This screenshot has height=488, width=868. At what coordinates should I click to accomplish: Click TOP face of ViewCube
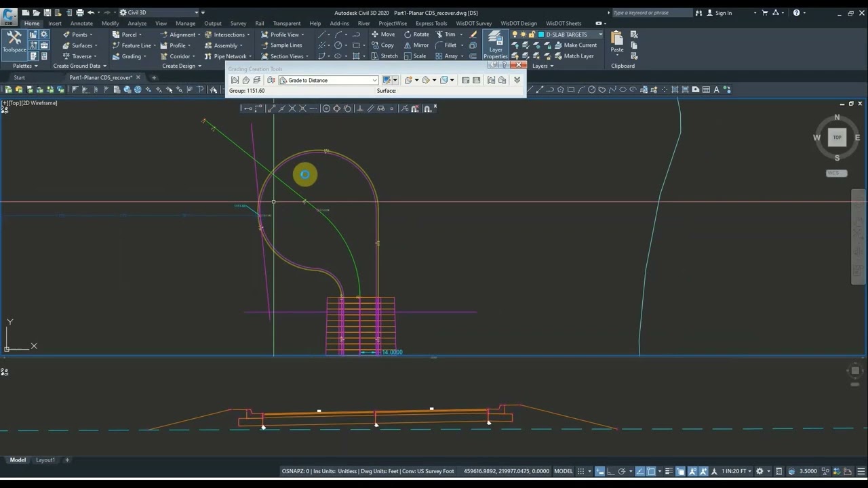tap(837, 138)
